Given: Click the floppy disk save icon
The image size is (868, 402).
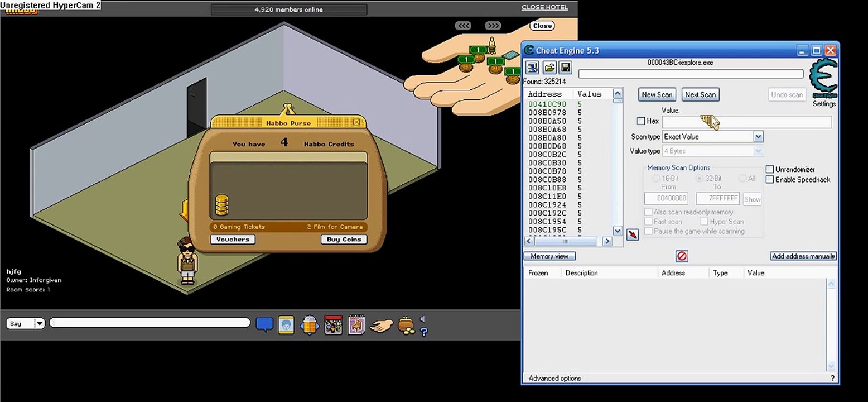Looking at the screenshot, I should click(x=565, y=68).
